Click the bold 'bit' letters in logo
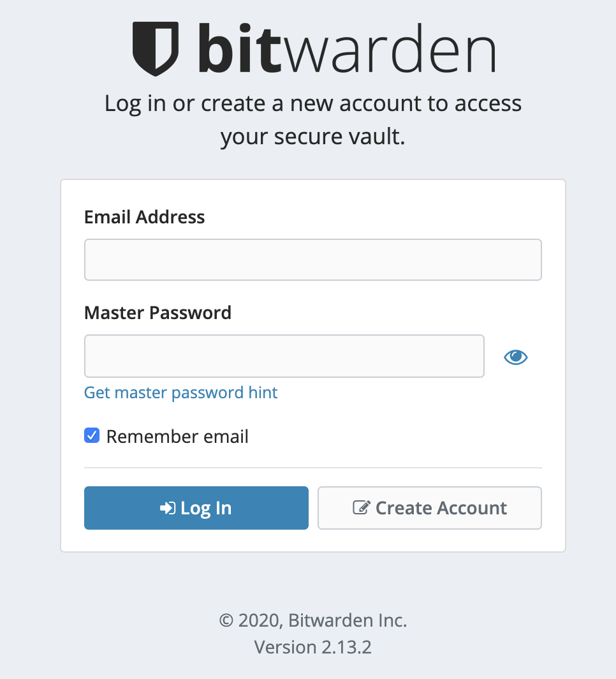Image resolution: width=616 pixels, height=679 pixels. tap(239, 49)
